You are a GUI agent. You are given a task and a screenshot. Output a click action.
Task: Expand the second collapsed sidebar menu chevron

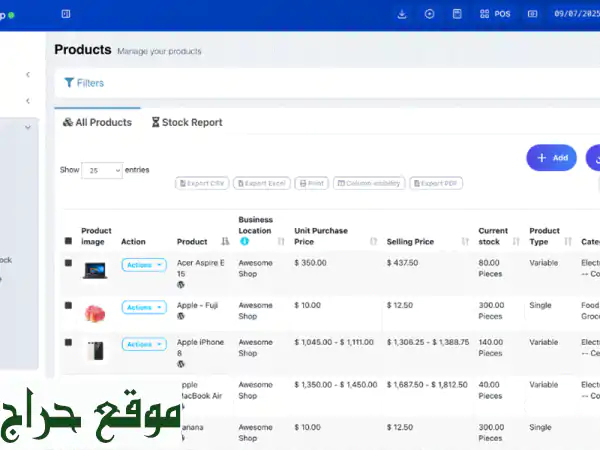pyautogui.click(x=28, y=101)
